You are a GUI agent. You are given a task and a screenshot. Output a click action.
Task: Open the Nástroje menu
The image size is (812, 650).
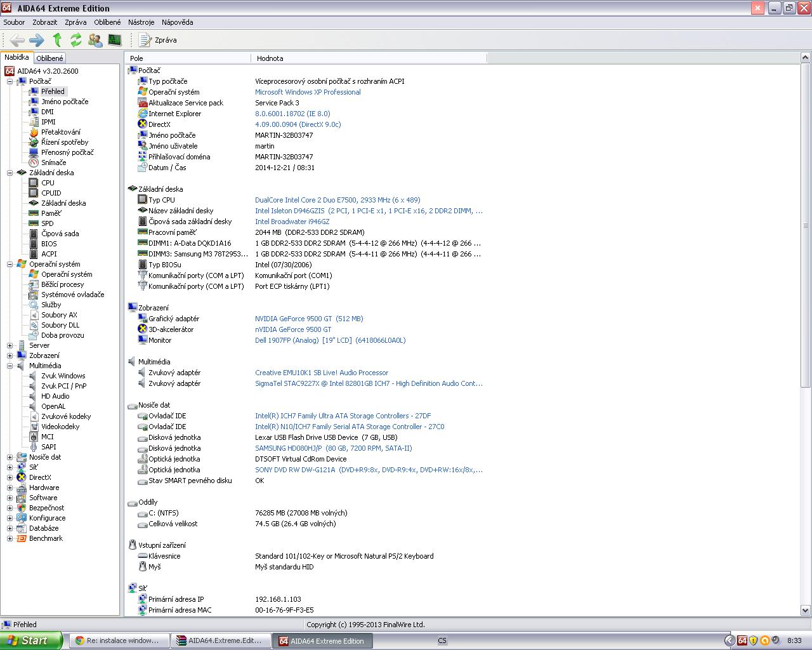tap(141, 22)
